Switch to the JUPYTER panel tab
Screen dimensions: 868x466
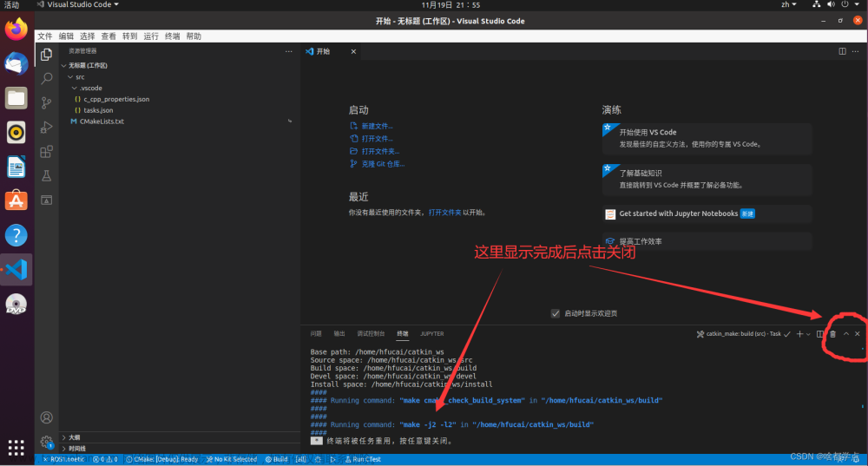(x=431, y=334)
